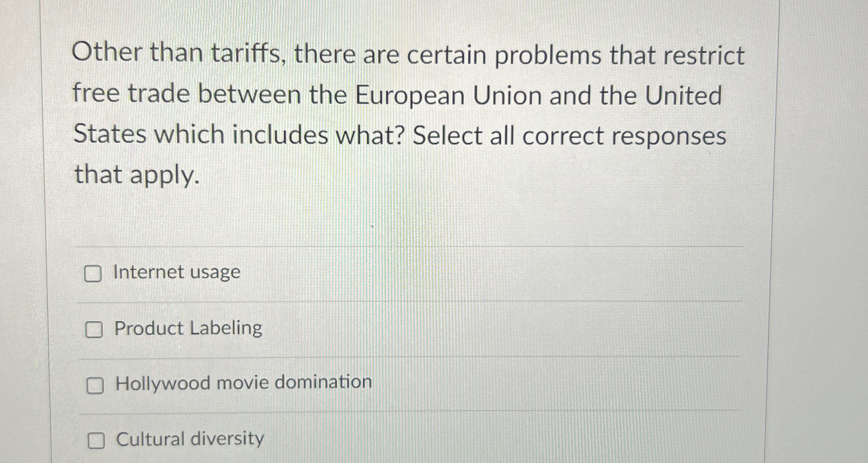Click the Cultural diversity option label
Image resolution: width=868 pixels, height=463 pixels.
[x=189, y=439]
